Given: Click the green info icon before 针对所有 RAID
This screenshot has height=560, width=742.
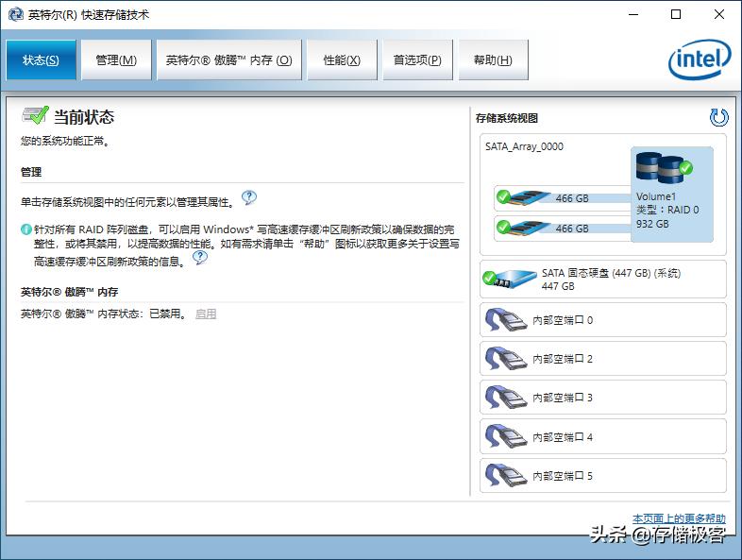Looking at the screenshot, I should (26, 229).
